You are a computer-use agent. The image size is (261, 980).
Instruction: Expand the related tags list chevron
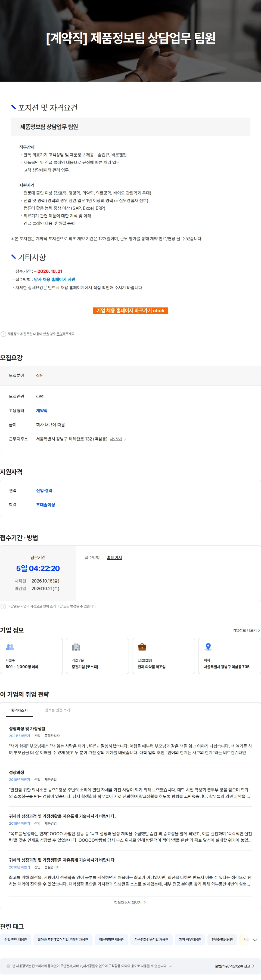click(255, 940)
